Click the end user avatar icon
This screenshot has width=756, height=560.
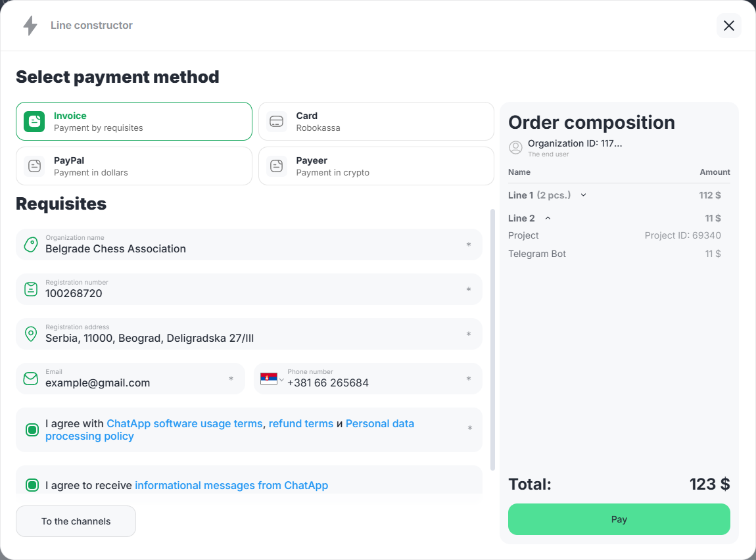point(516,148)
